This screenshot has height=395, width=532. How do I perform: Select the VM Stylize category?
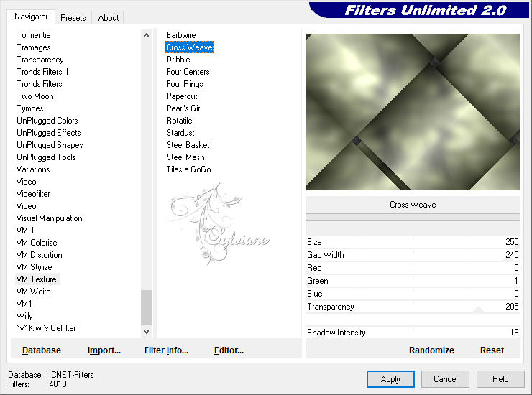click(x=34, y=267)
